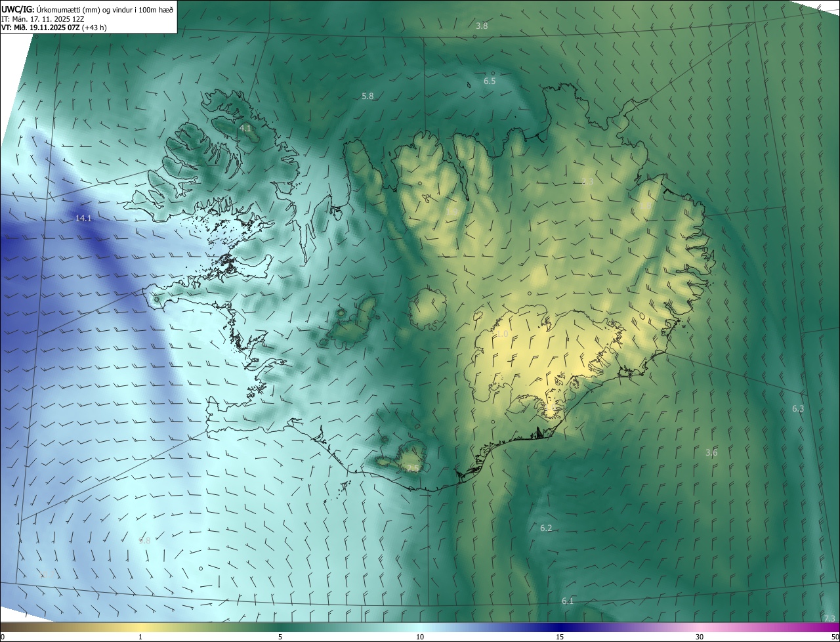This screenshot has width=840, height=642.
Task: Click the 2.5 value label on the map
Action: coord(413,468)
